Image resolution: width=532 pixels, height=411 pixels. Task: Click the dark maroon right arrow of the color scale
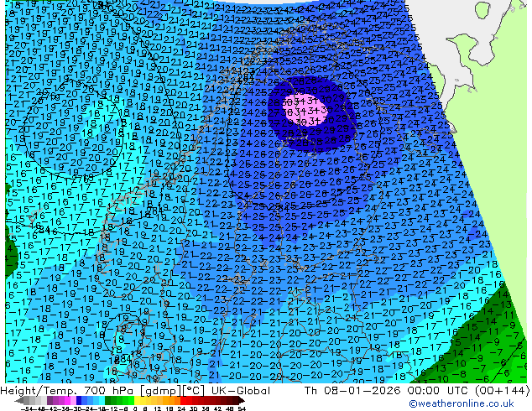click(x=242, y=400)
